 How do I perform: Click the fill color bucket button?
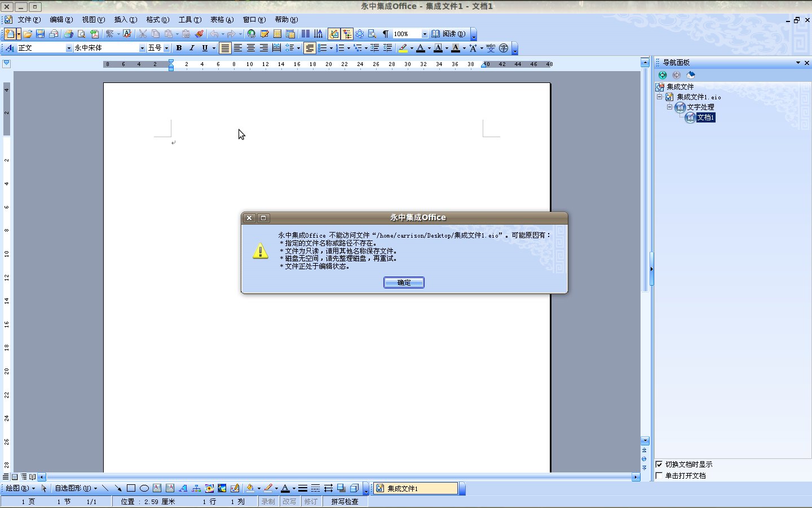point(250,488)
